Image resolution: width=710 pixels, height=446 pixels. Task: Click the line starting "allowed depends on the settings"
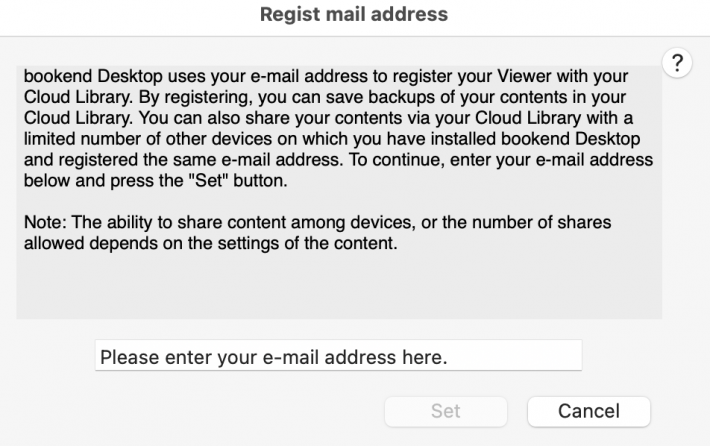point(211,243)
